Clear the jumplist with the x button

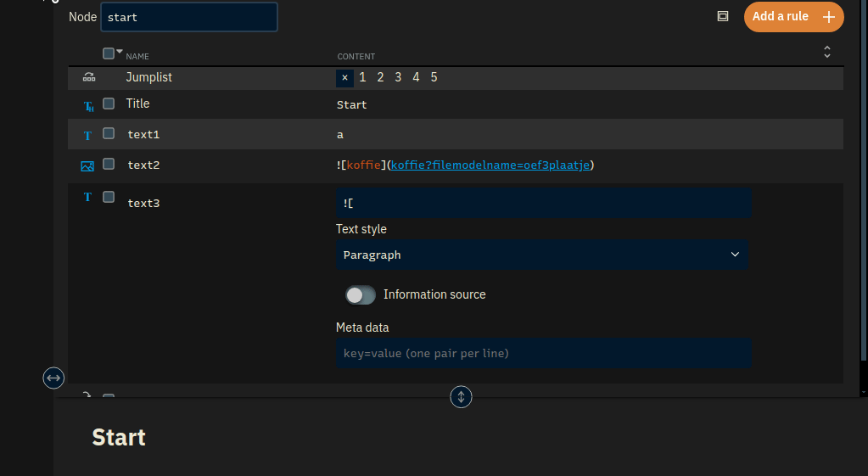coord(344,78)
